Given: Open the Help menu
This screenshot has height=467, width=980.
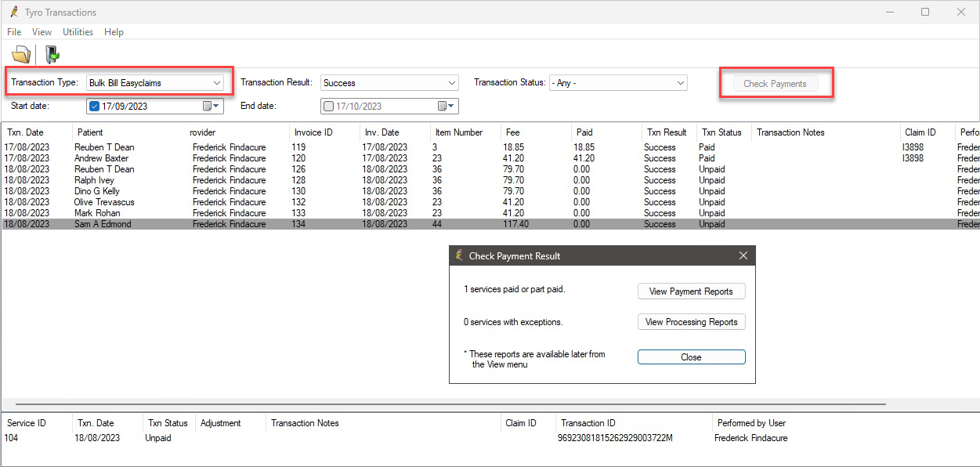Looking at the screenshot, I should pos(114,32).
